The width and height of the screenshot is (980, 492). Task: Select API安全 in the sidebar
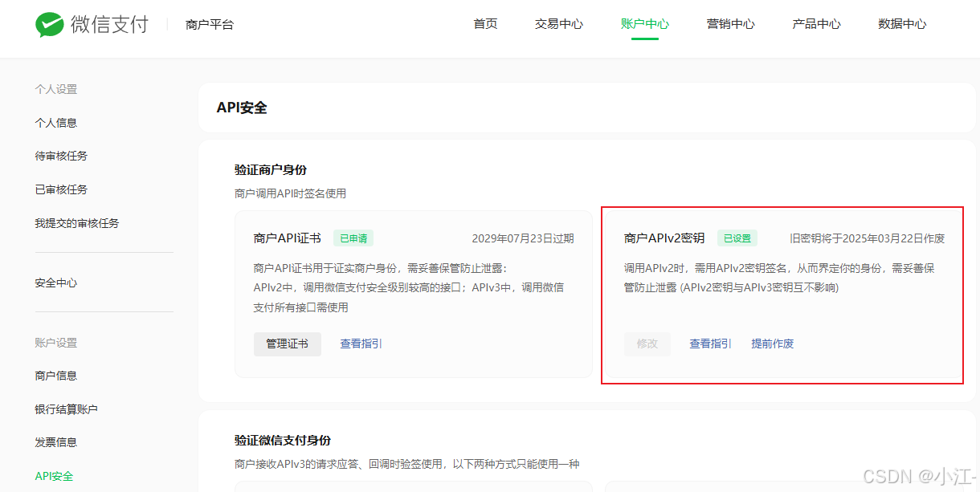tap(55, 476)
